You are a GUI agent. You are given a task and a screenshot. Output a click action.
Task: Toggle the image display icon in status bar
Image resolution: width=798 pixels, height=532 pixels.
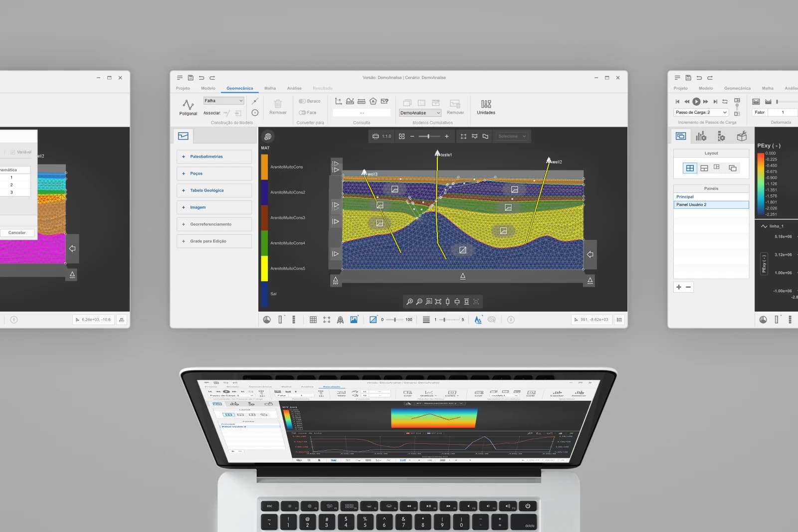click(x=354, y=320)
